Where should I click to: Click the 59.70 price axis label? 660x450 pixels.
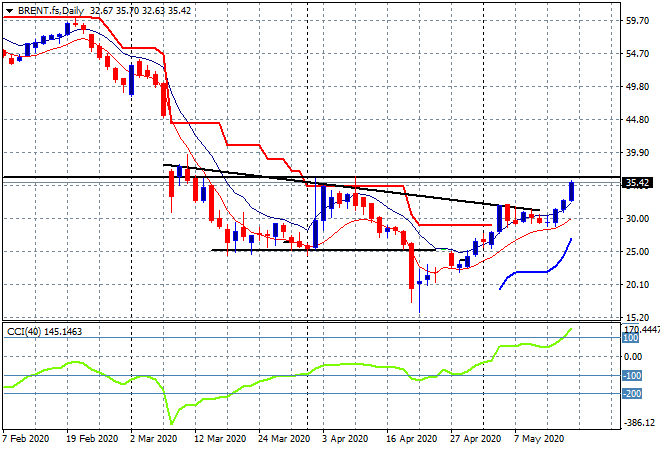tap(637, 21)
